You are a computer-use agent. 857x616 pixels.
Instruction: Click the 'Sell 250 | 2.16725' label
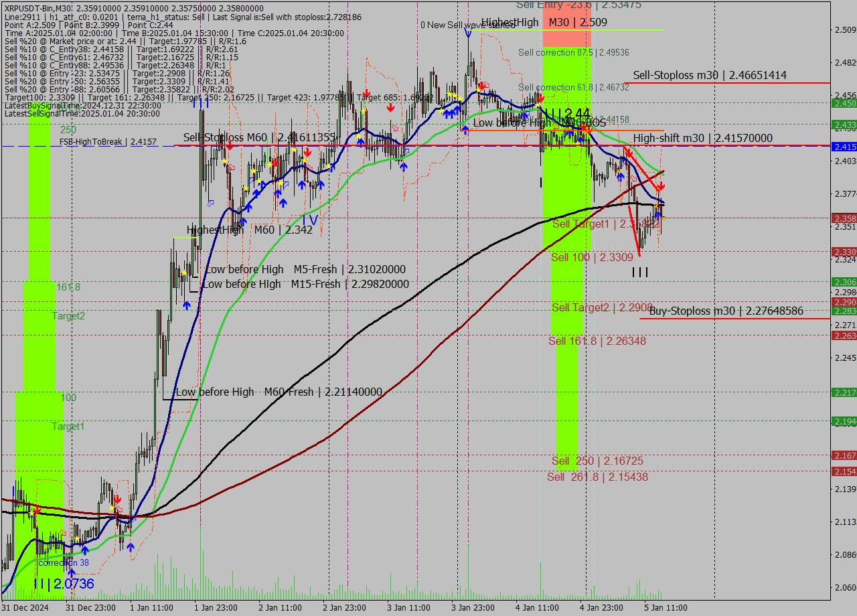(597, 461)
